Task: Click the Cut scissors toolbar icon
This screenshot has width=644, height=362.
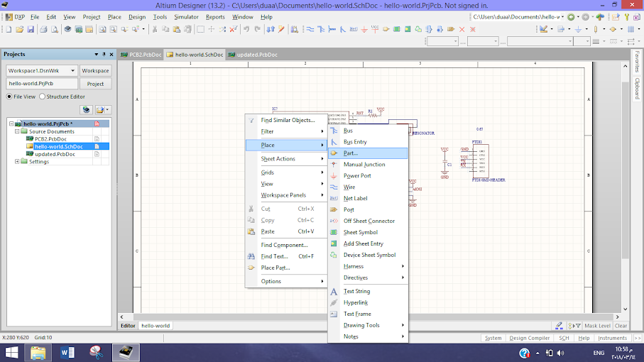Action: [155, 29]
